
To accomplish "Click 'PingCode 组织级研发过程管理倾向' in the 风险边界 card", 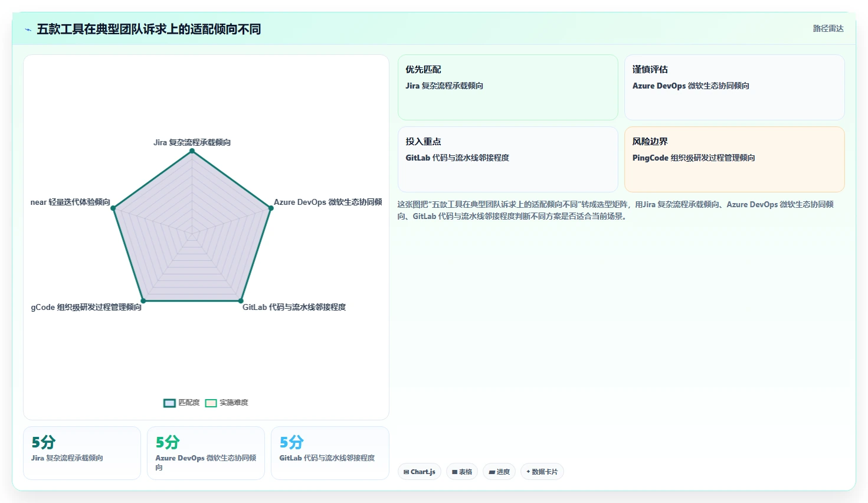I will (693, 158).
